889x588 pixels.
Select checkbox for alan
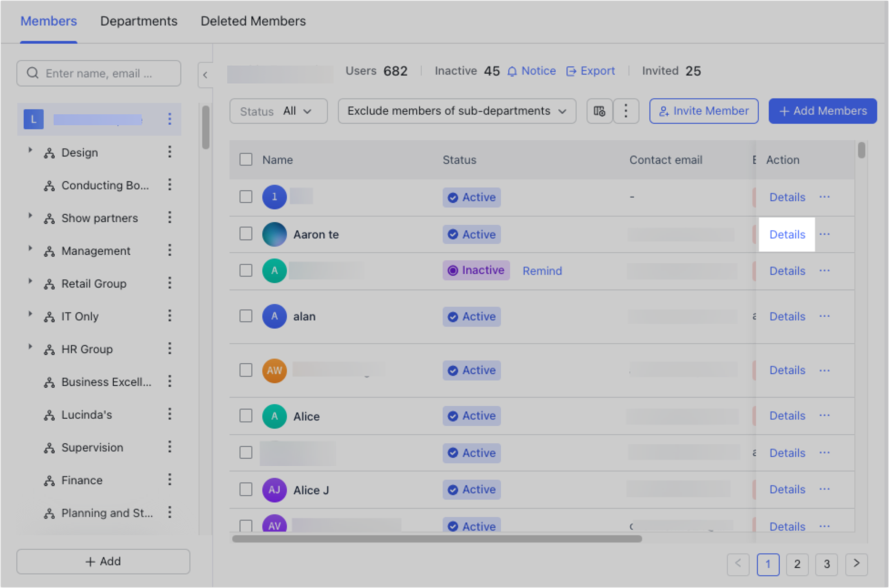click(x=246, y=316)
